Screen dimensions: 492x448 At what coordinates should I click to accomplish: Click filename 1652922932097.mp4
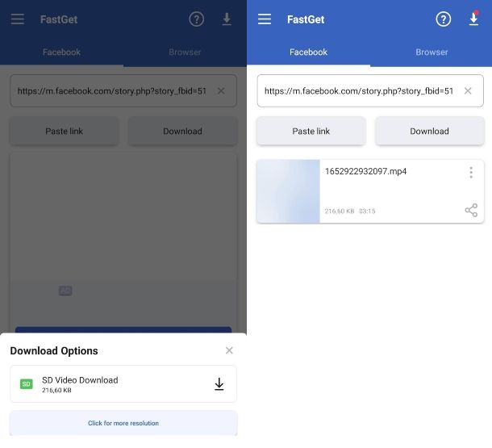tap(365, 171)
